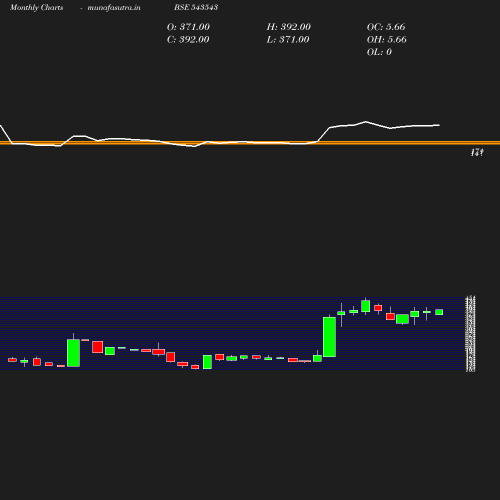Click the open value 'O: 371.00'

(x=188, y=27)
